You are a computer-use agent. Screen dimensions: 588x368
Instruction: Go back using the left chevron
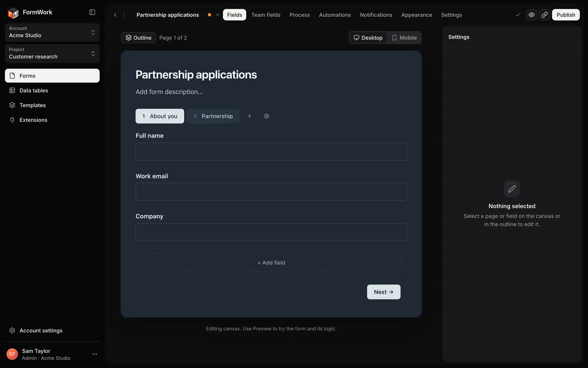pos(115,15)
